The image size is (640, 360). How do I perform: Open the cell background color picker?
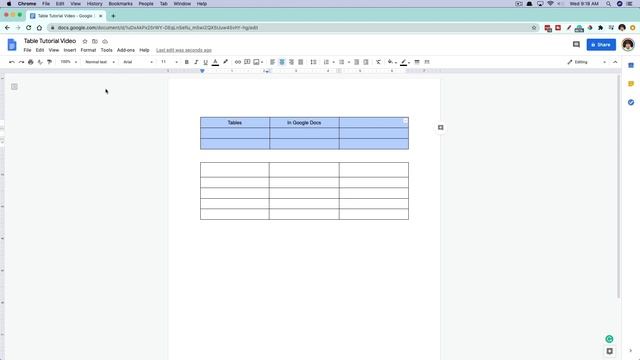point(392,62)
